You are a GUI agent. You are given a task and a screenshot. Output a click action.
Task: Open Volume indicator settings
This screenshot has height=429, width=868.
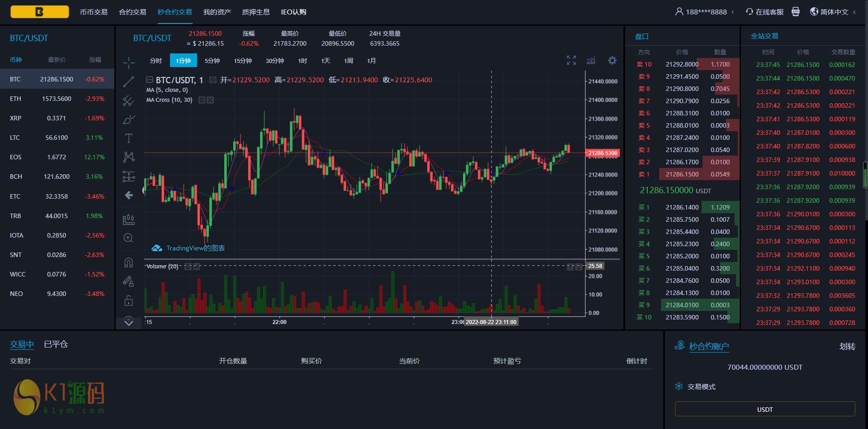coord(188,267)
